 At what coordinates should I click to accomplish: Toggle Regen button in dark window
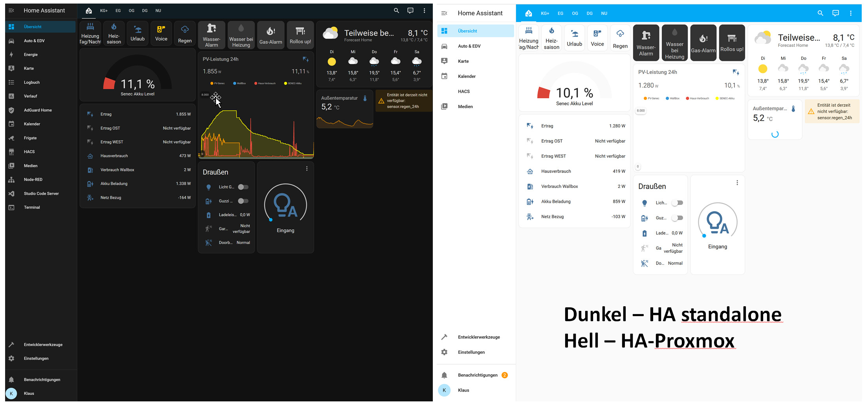[185, 33]
